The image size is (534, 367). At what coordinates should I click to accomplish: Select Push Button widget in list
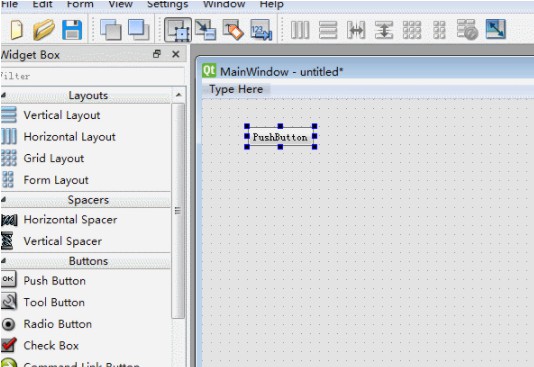tap(85, 281)
